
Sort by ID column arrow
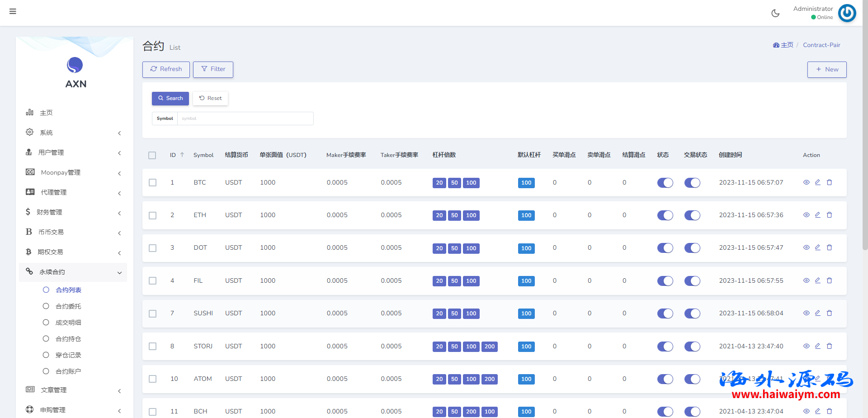click(182, 155)
